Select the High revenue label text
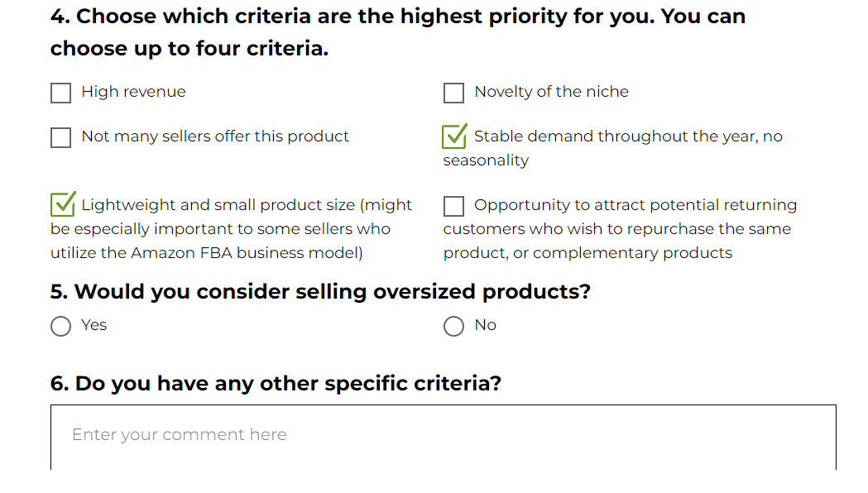868x493 pixels. click(132, 92)
